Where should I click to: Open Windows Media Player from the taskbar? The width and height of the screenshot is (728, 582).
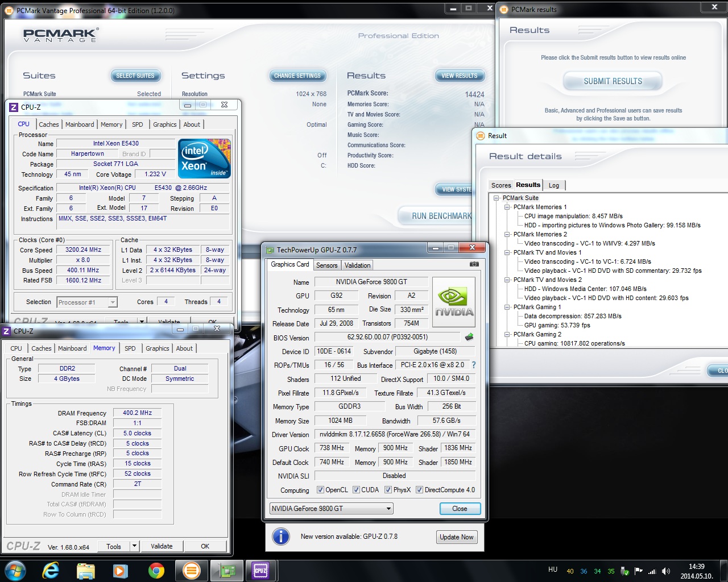[x=120, y=571]
